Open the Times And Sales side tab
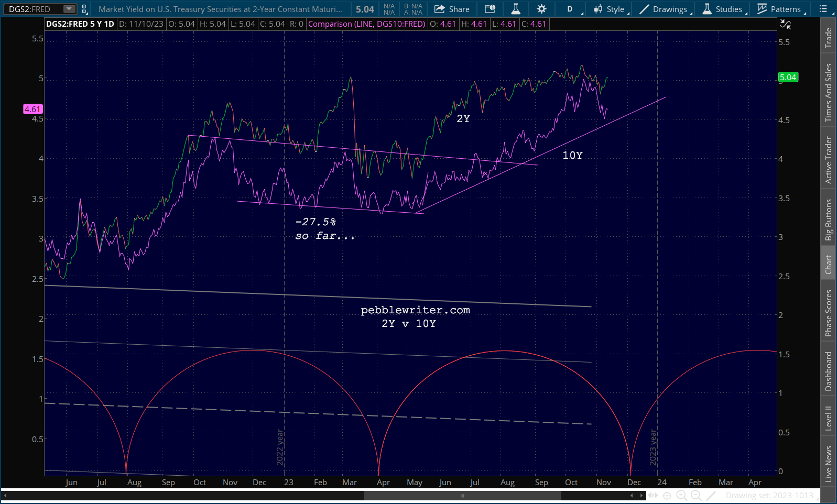The image size is (837, 504). coord(829,93)
